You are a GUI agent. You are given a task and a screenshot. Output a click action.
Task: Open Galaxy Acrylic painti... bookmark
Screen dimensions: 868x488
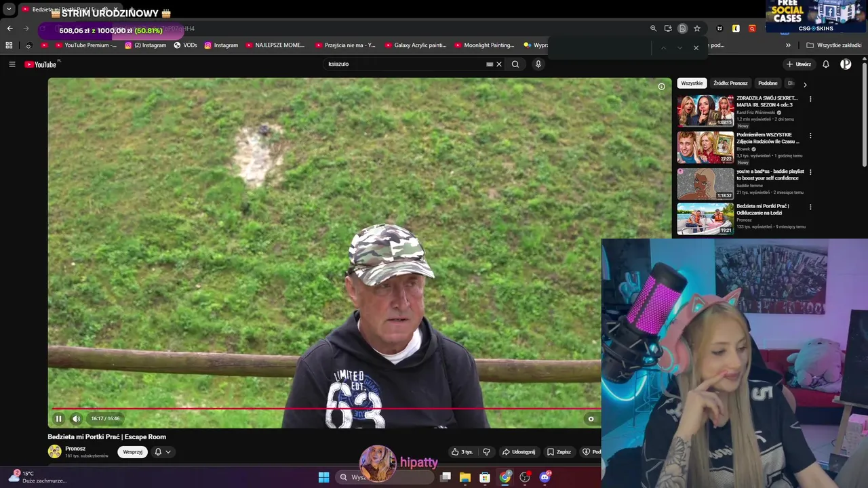[415, 45]
